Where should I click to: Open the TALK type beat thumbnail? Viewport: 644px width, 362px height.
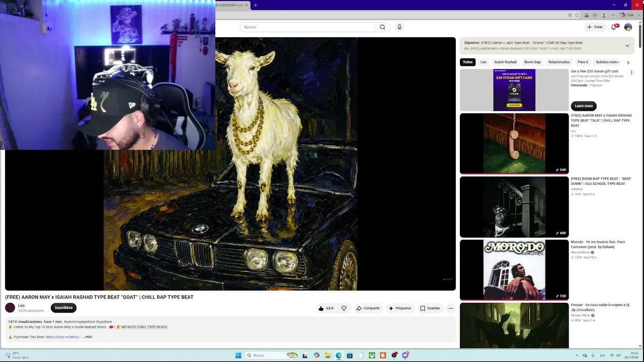514,143
